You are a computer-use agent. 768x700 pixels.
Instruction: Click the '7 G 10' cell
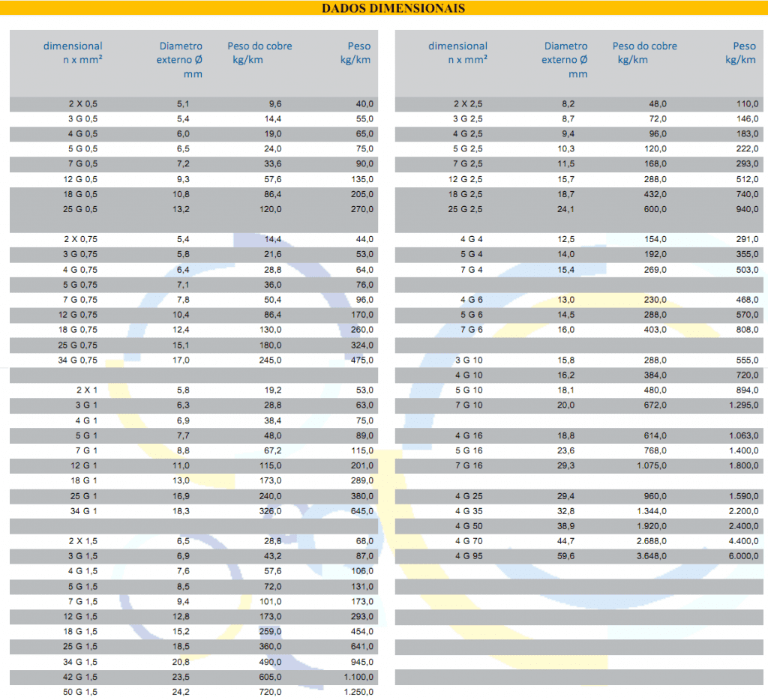(469, 405)
